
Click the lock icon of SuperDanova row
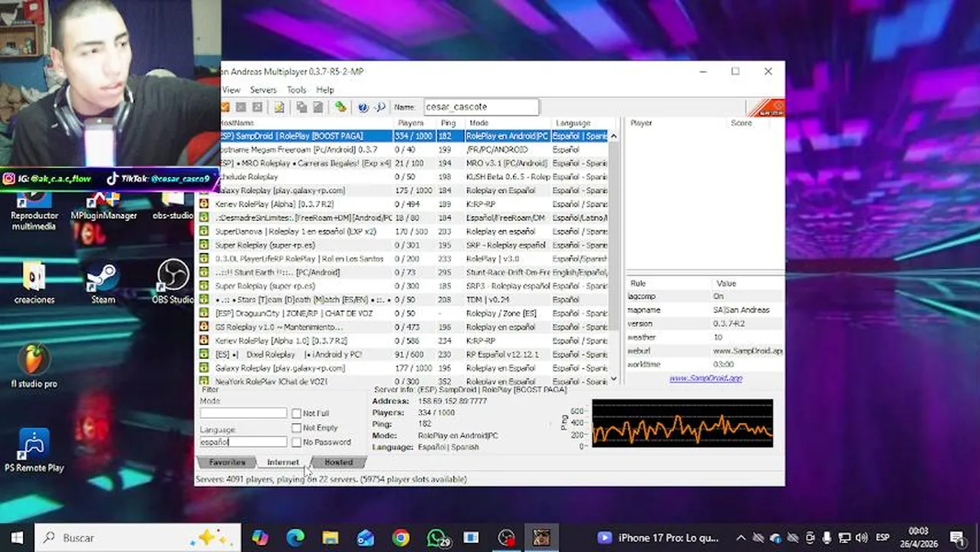[x=204, y=232]
